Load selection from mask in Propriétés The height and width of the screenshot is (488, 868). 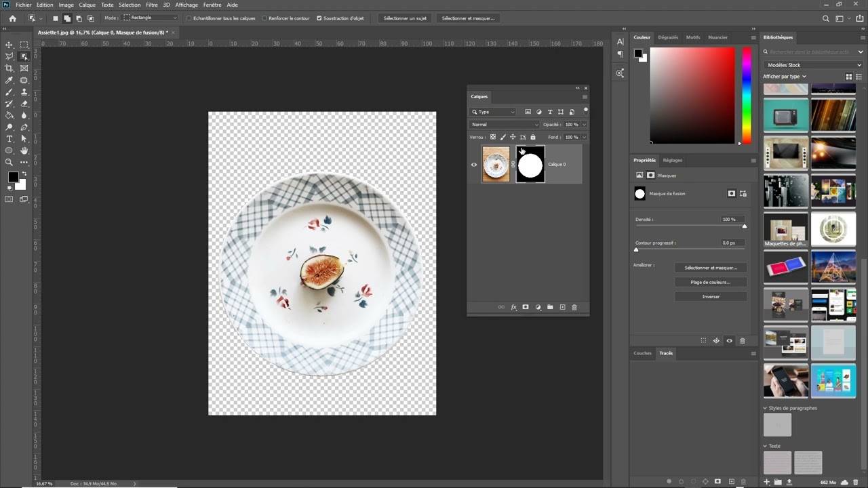click(x=703, y=341)
